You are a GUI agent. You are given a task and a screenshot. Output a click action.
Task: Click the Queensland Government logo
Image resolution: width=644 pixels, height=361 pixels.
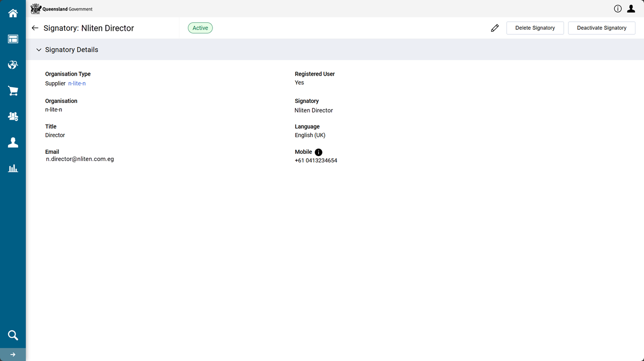(61, 9)
